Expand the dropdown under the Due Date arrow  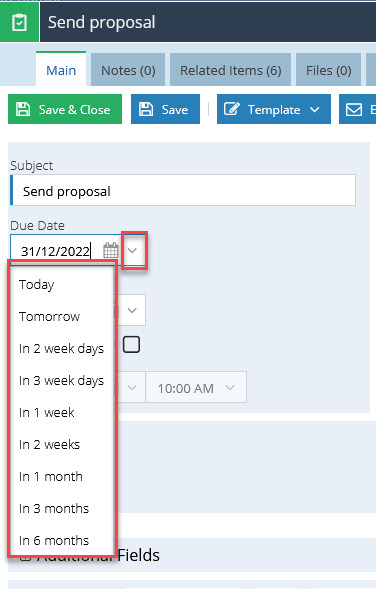(132, 310)
